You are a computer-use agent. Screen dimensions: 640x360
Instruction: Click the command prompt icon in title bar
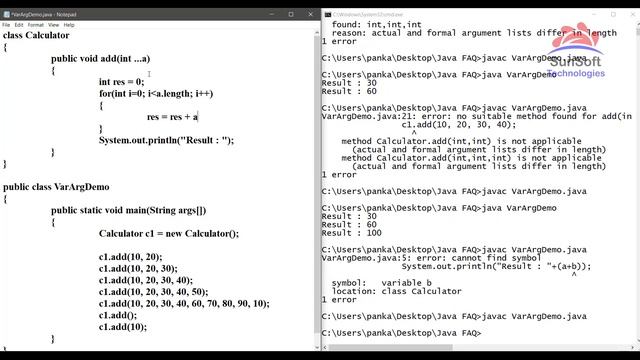(x=328, y=14)
